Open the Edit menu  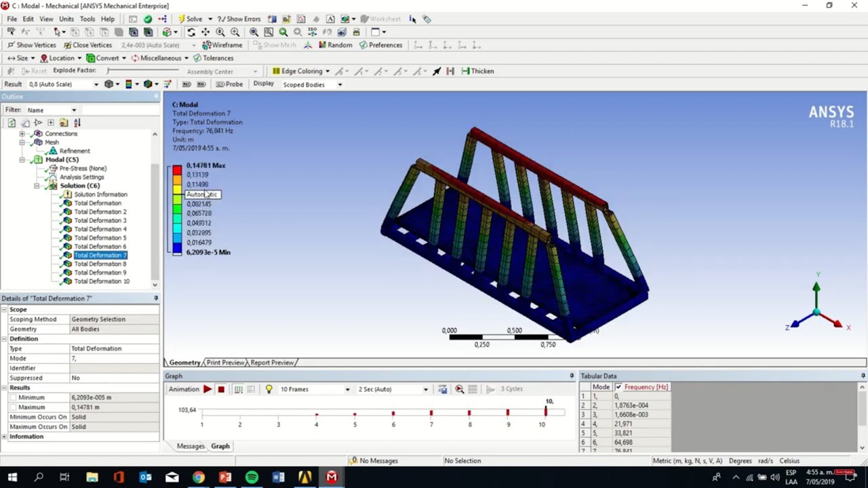28,19
